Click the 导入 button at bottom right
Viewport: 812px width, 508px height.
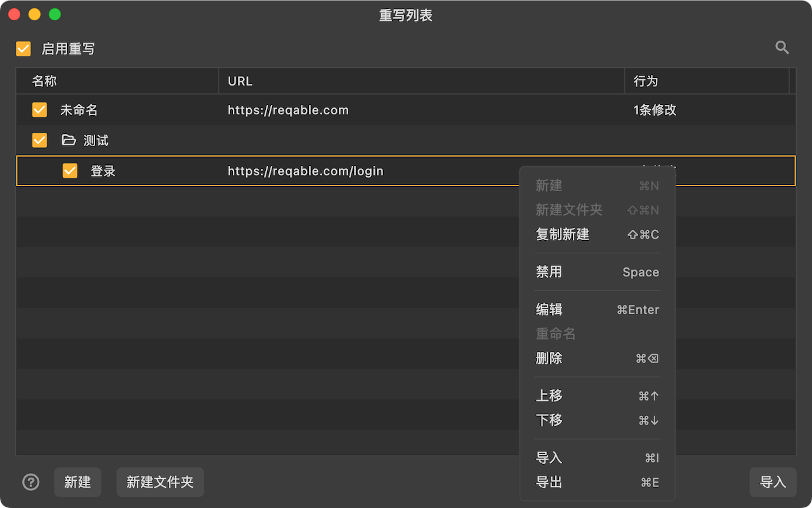click(773, 483)
